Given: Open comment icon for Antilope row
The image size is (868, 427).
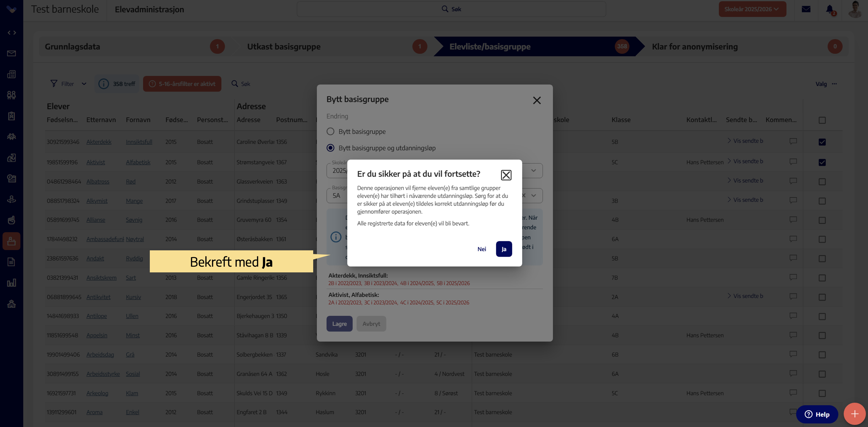Looking at the screenshot, I should click(793, 316).
